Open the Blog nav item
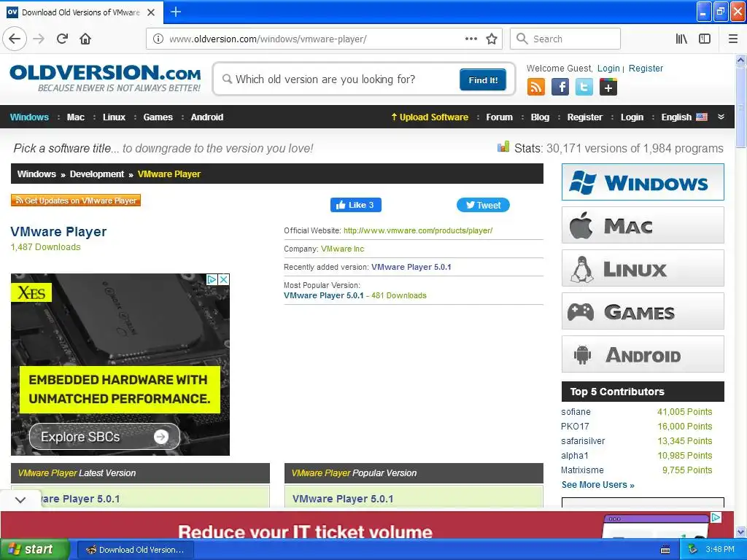 [540, 117]
